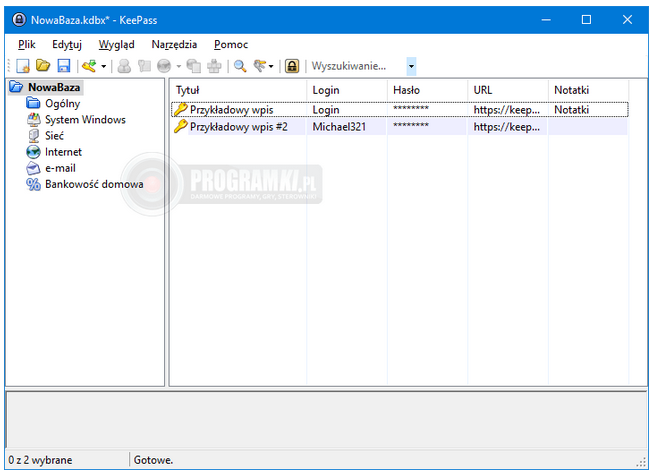Expand the Open URL dropdown arrow
654x474 pixels.
coord(179,66)
